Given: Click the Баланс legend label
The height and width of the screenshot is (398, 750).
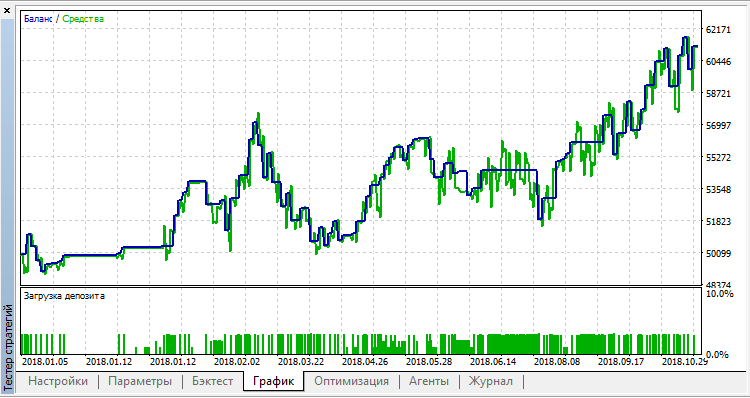Looking at the screenshot, I should 38,19.
